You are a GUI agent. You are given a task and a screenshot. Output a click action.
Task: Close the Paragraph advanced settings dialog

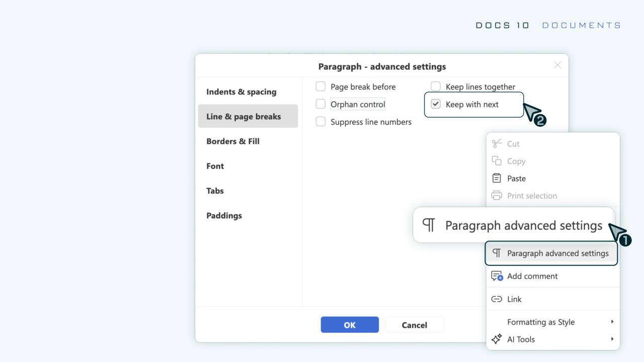[557, 65]
